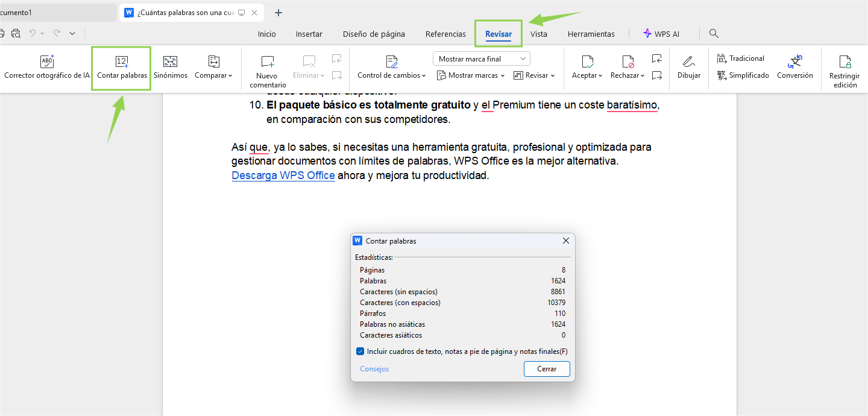Close the Contar palabras dialog
868x416 pixels.
(x=566, y=241)
